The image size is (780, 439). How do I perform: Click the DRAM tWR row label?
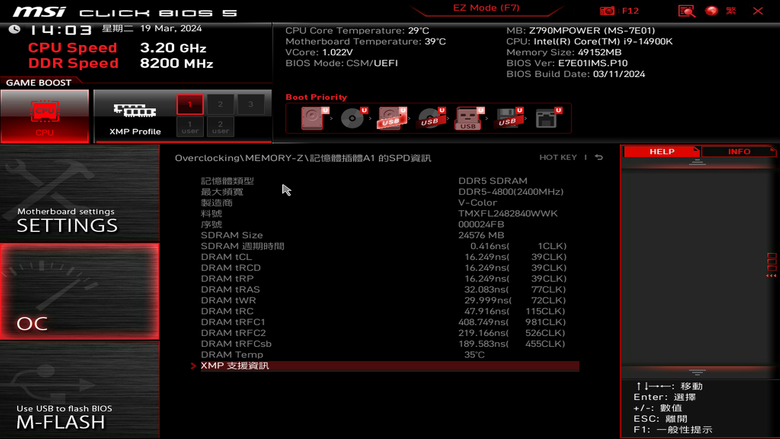[x=228, y=300]
